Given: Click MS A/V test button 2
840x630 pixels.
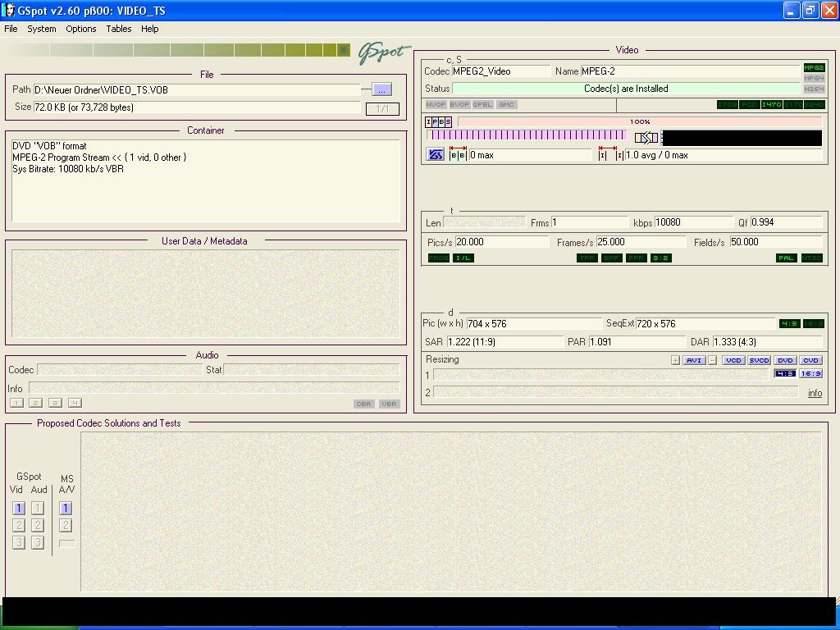Looking at the screenshot, I should click(66, 525).
